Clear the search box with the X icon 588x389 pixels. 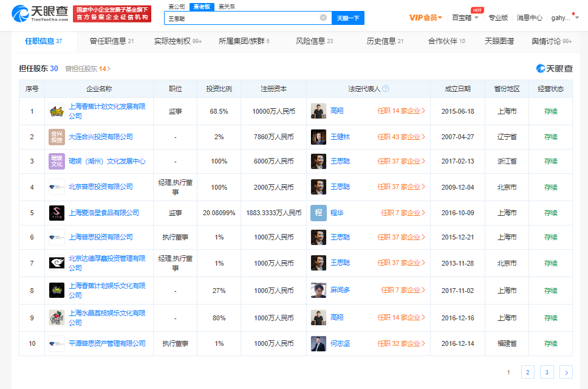[x=323, y=18]
